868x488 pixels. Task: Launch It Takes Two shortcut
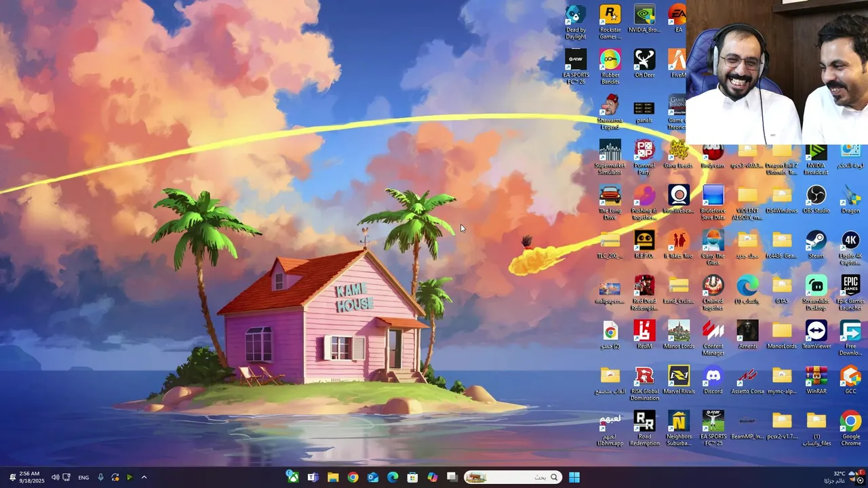[678, 245]
